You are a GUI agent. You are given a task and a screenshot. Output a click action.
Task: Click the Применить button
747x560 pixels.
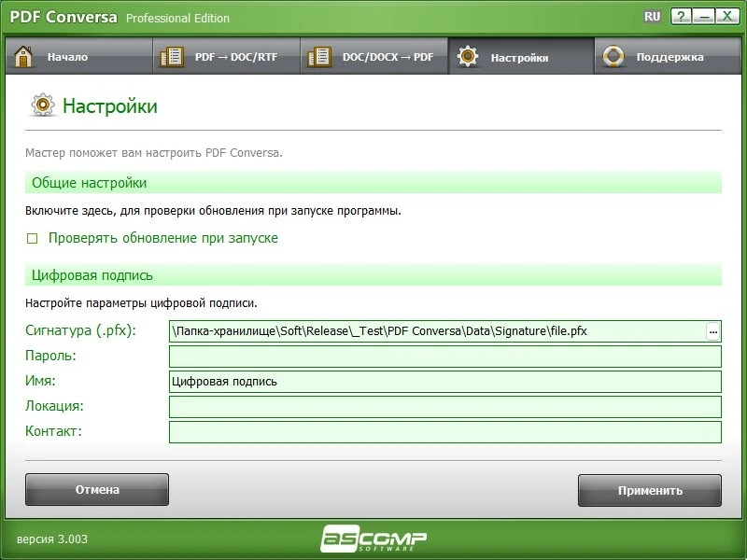650,491
